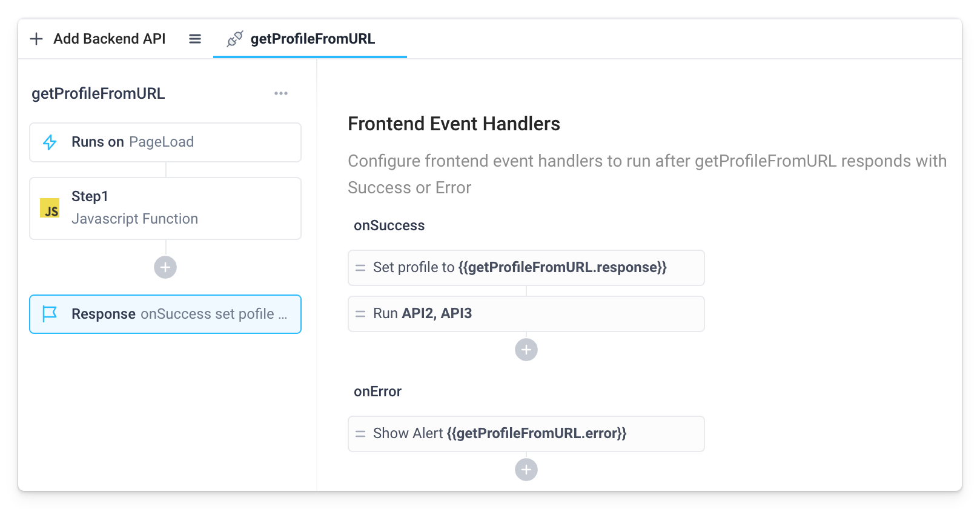Click the drag handle on Run API2, API3 handler
This screenshot has height=509, width=980.
[360, 314]
